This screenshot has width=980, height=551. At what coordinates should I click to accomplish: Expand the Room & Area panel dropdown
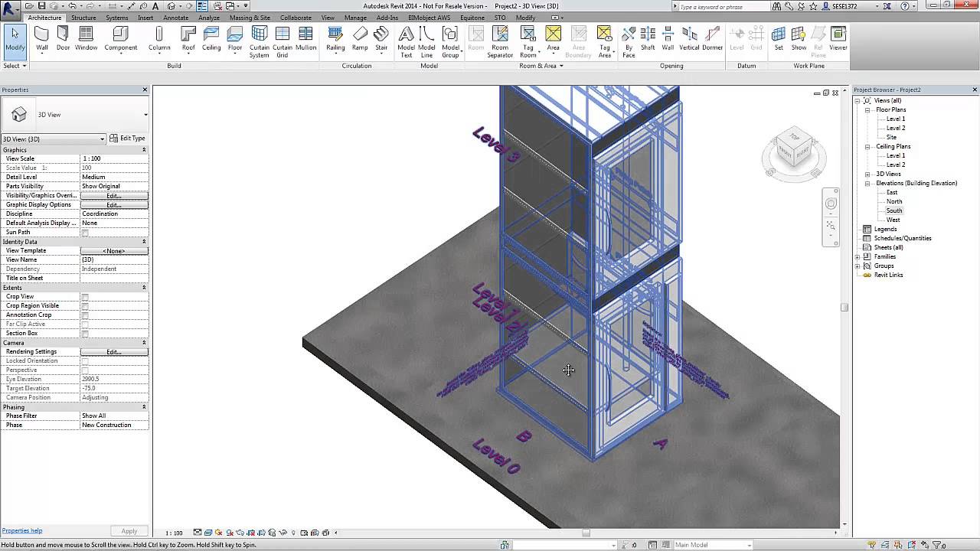point(541,66)
